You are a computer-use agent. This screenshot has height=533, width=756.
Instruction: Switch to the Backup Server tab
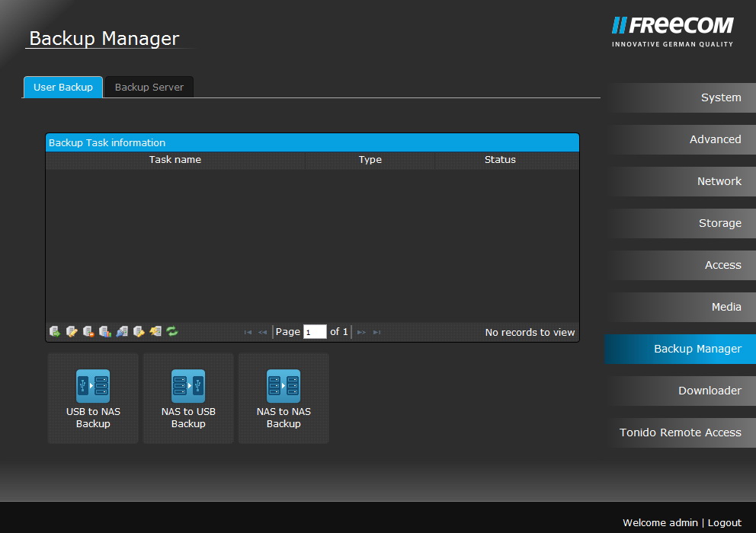[149, 88]
